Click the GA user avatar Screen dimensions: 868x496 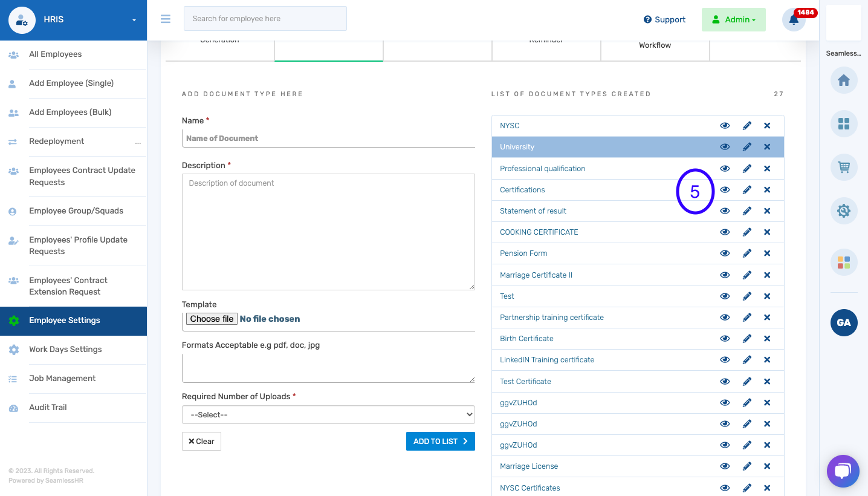point(844,322)
